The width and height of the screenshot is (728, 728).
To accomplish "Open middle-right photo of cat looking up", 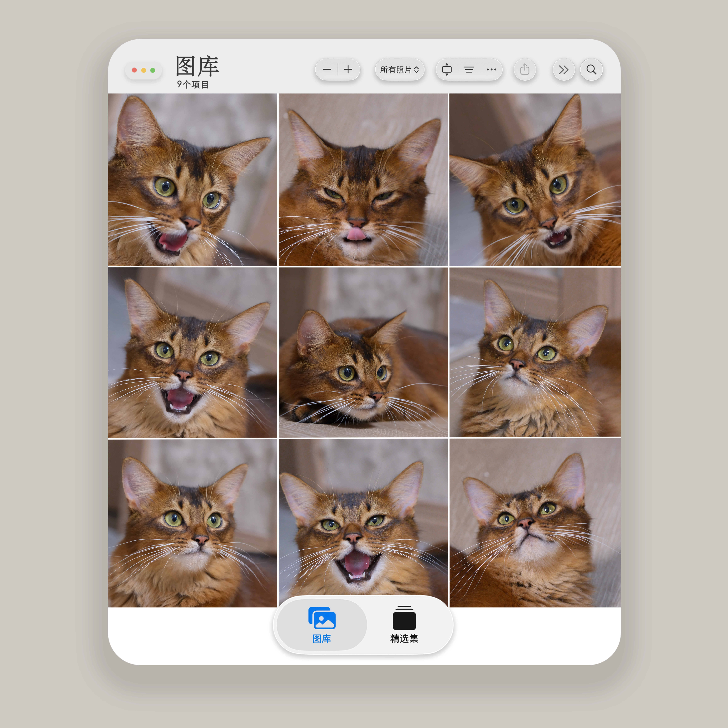I will click(x=535, y=352).
